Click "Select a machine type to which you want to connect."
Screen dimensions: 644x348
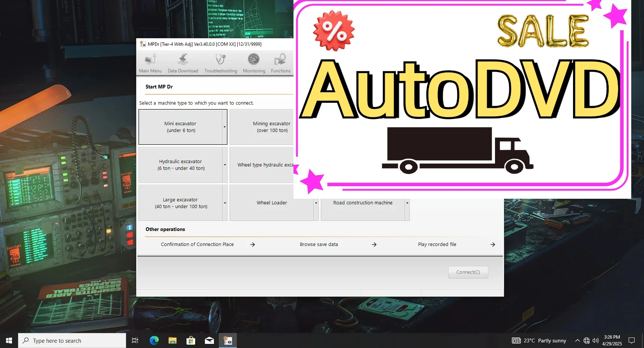click(x=196, y=103)
